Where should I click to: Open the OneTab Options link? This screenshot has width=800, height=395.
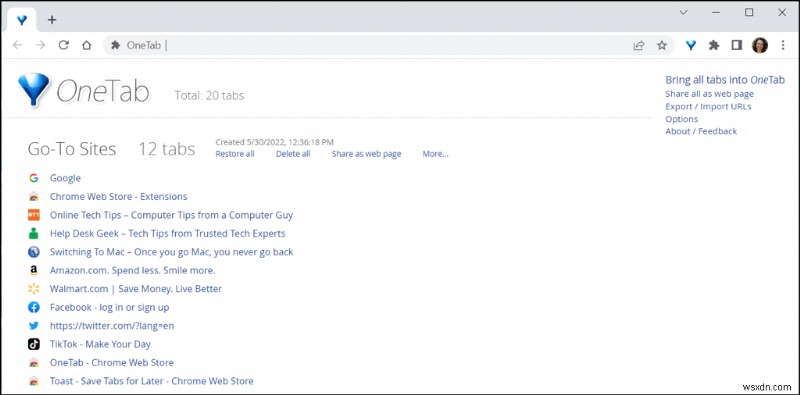(x=682, y=119)
